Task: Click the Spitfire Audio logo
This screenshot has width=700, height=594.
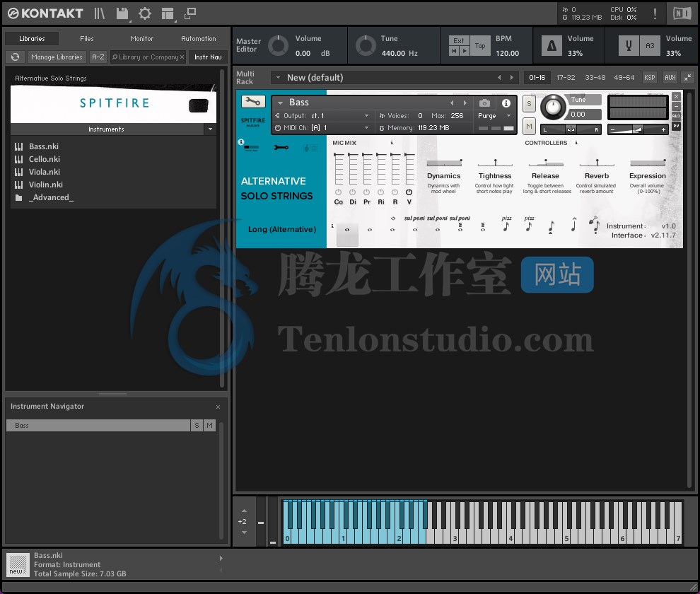Action: [253, 122]
